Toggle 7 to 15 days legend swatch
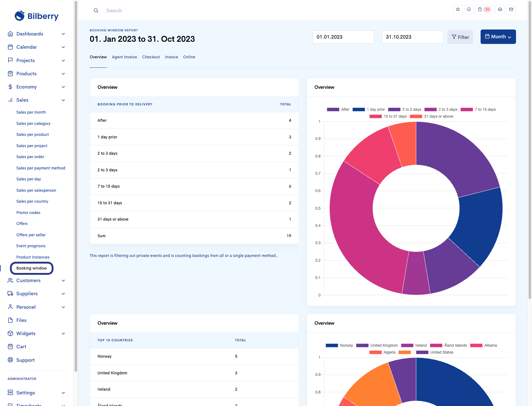 467,110
